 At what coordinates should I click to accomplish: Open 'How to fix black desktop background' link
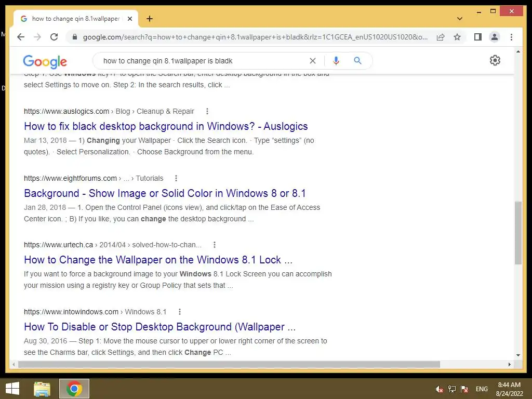pyautogui.click(x=166, y=126)
